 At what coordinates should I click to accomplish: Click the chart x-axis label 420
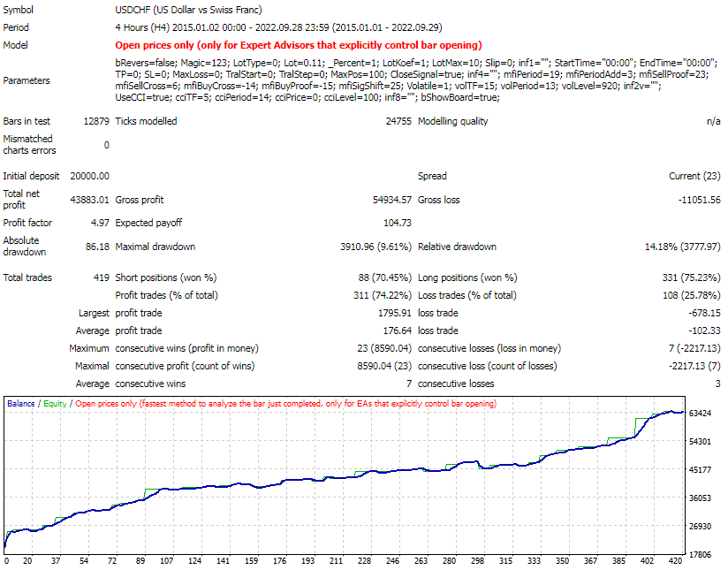(x=676, y=561)
